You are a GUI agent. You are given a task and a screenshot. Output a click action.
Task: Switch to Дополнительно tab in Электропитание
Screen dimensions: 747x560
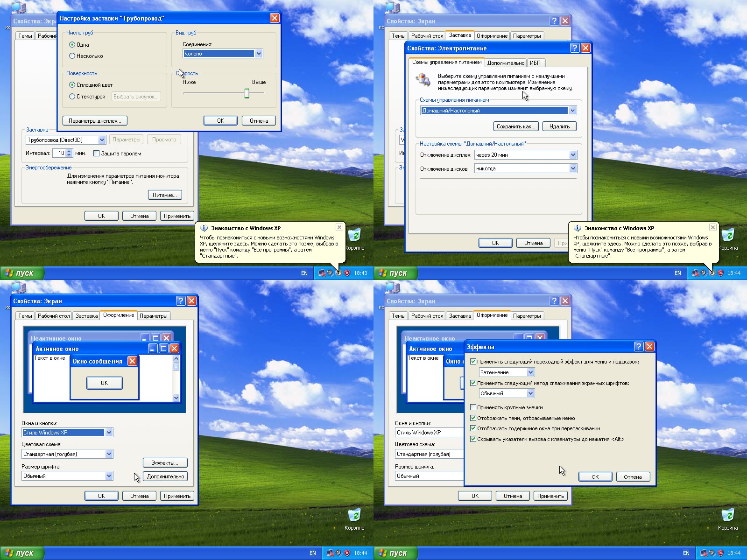pyautogui.click(x=506, y=63)
